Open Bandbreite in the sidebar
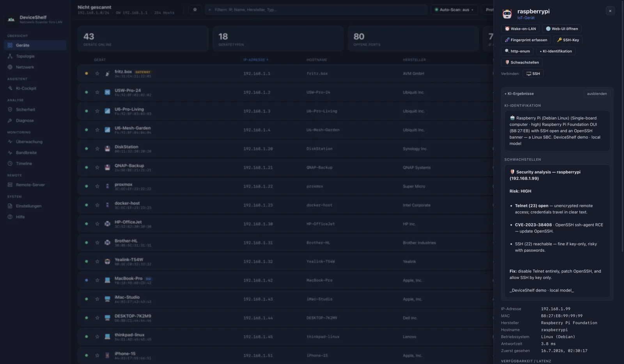Viewport: 624px width, 364px height. (x=35, y=153)
